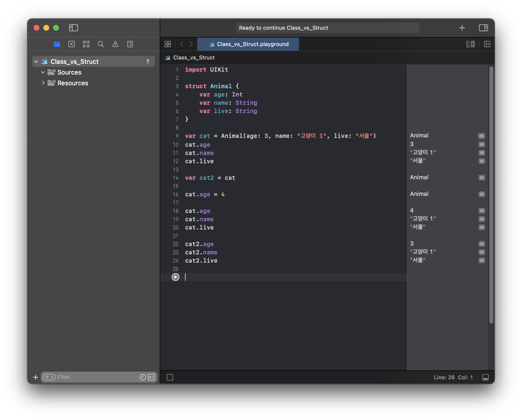This screenshot has height=420, width=522.
Task: Click the plus button in title bar
Action: [x=462, y=28]
